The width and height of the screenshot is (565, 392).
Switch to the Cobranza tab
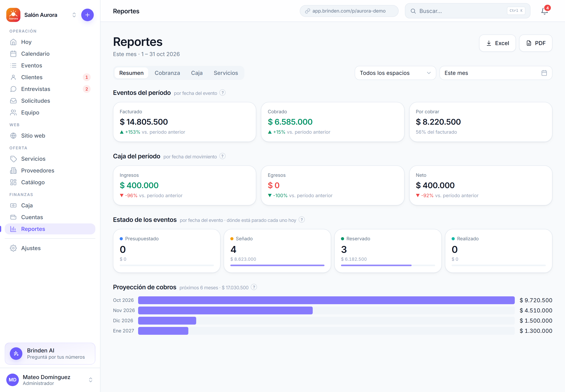pyautogui.click(x=167, y=73)
